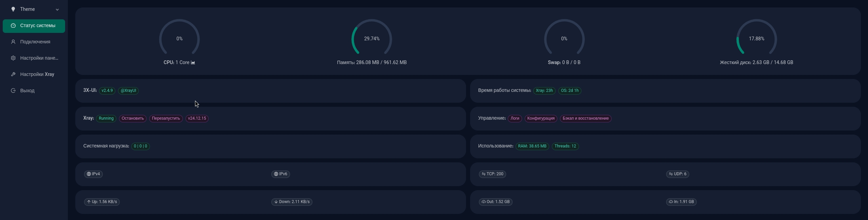The height and width of the screenshot is (220, 868).
Task: Click the wrench icon for Настройки Xray
Action: point(13,74)
